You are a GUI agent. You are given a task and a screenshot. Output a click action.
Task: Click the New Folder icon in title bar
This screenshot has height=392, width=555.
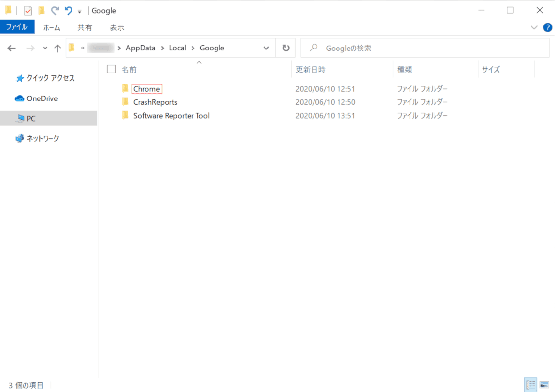[42, 11]
